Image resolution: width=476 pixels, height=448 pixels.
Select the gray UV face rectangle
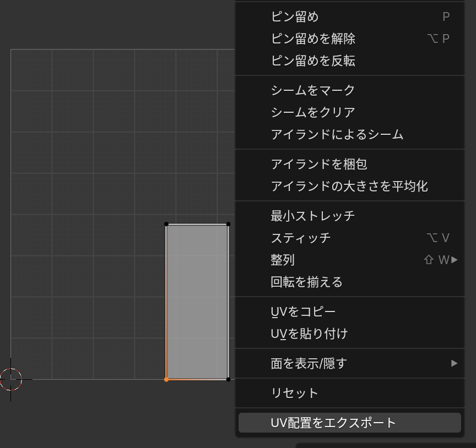197,302
